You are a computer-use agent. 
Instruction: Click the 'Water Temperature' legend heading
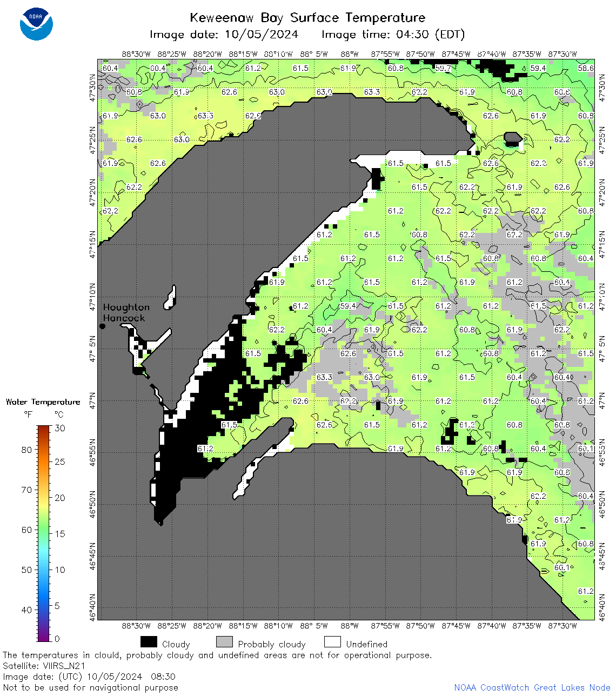(43, 402)
